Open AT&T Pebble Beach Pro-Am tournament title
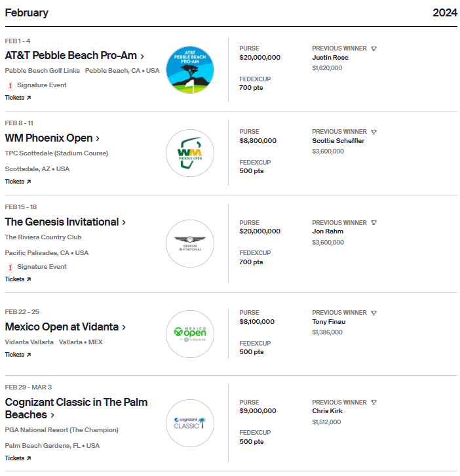 (71, 56)
